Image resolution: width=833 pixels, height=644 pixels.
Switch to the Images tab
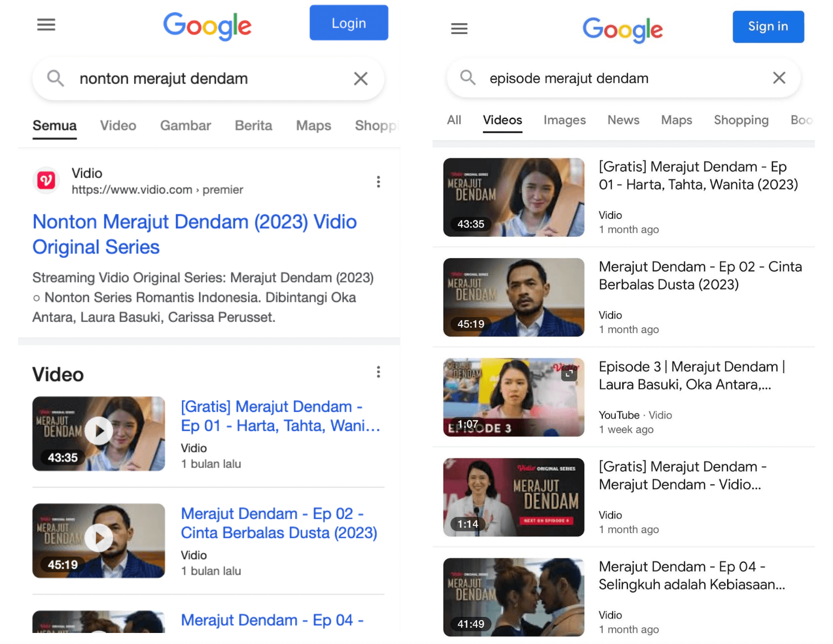tap(564, 120)
